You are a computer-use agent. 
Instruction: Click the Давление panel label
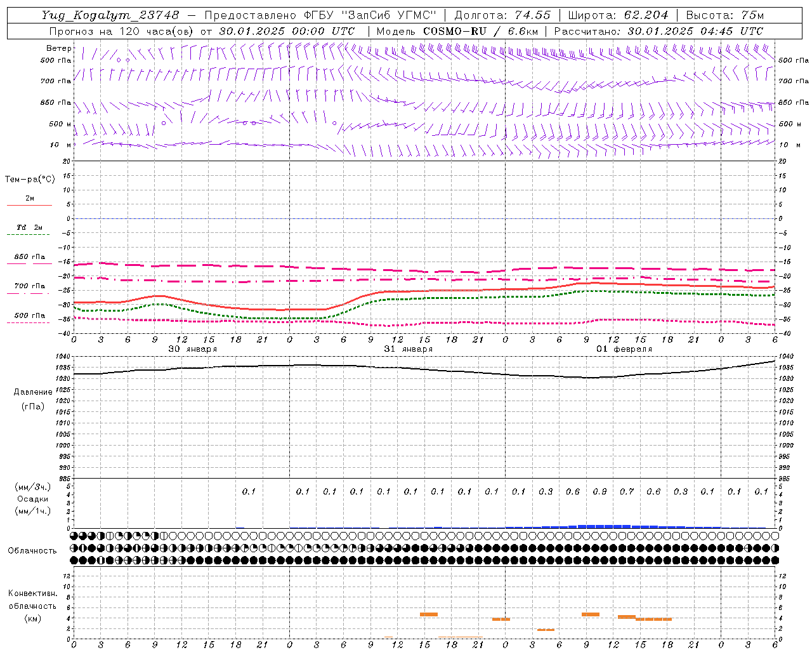pyautogui.click(x=33, y=392)
